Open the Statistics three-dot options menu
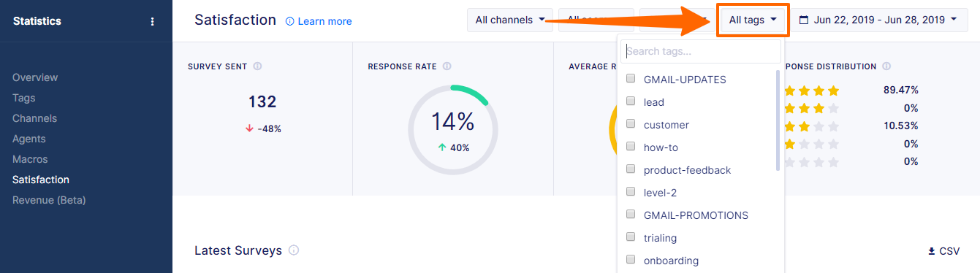The height and width of the screenshot is (273, 980). point(152,21)
